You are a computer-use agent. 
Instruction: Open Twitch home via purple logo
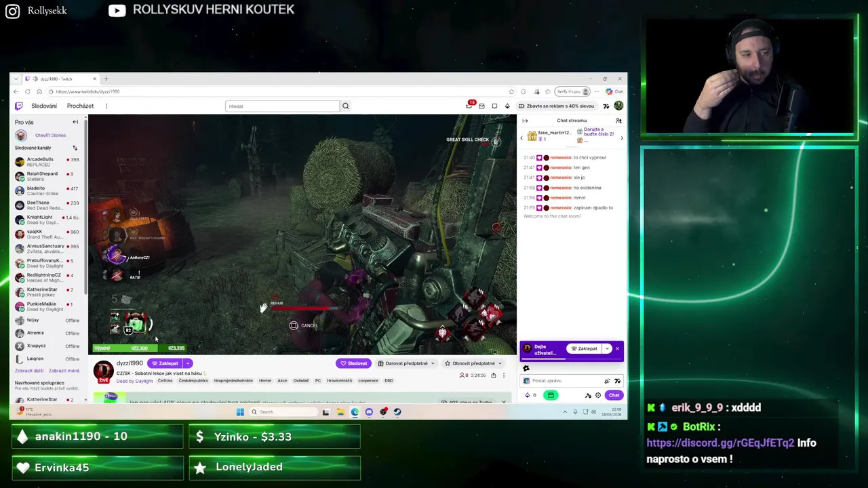coord(19,106)
